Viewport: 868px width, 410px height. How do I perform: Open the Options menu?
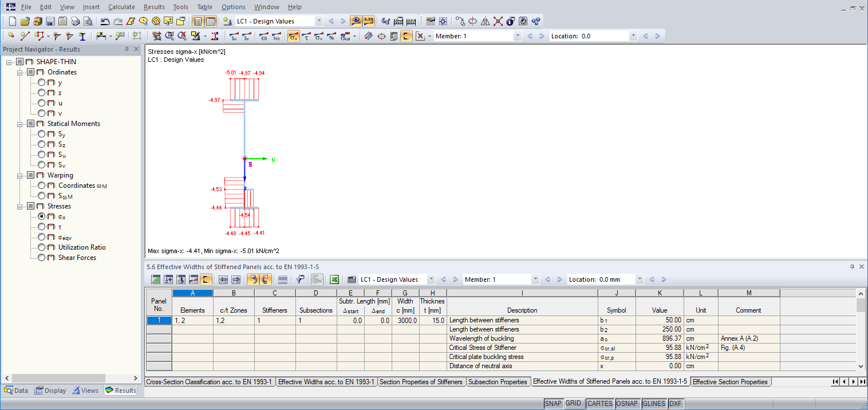click(x=233, y=7)
